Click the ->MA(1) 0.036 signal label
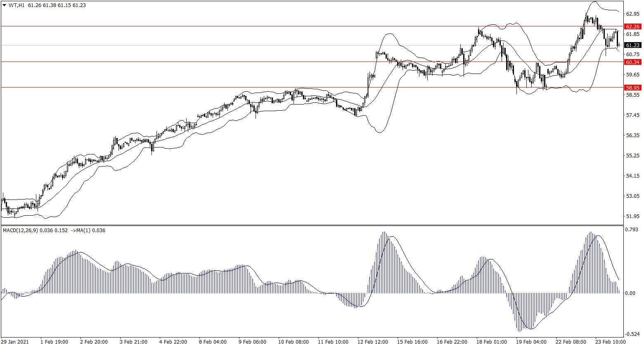Screen dimensions: 644x347 [x=88, y=231]
